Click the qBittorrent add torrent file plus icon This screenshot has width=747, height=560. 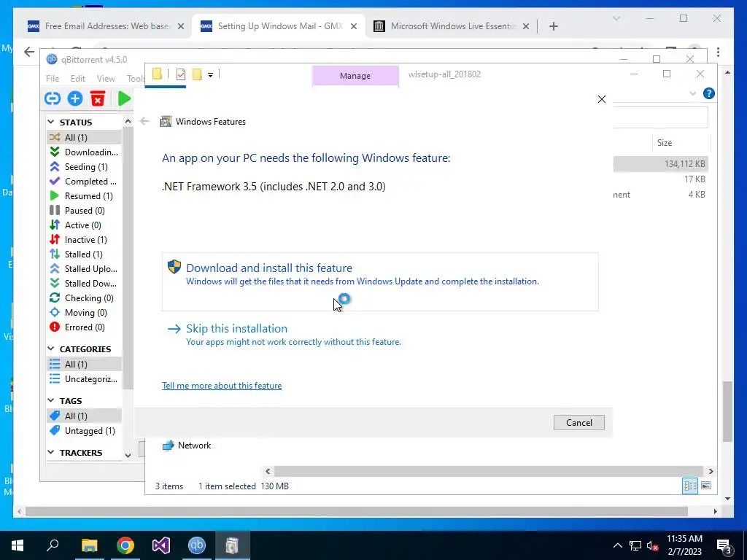(75, 98)
